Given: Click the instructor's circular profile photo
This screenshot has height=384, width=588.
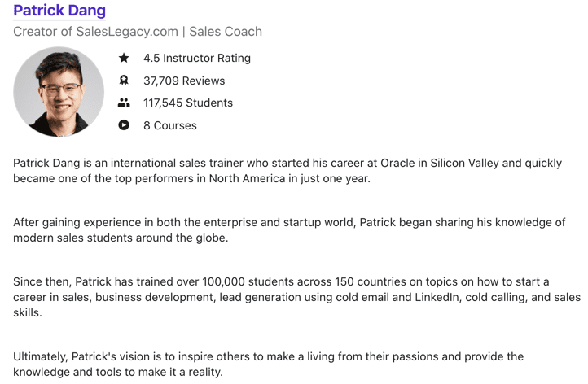Looking at the screenshot, I should click(x=59, y=92).
